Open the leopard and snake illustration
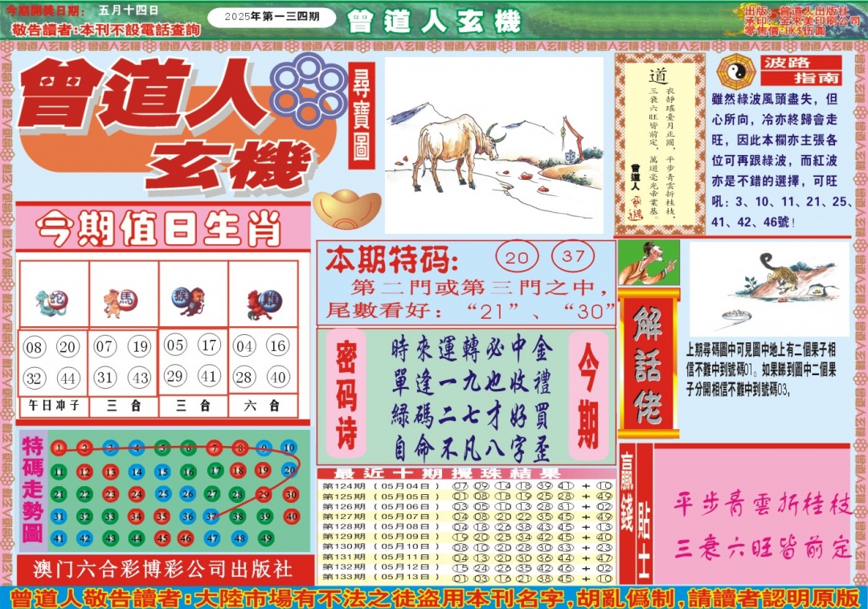Screen dimensions: 868x609 769,288
